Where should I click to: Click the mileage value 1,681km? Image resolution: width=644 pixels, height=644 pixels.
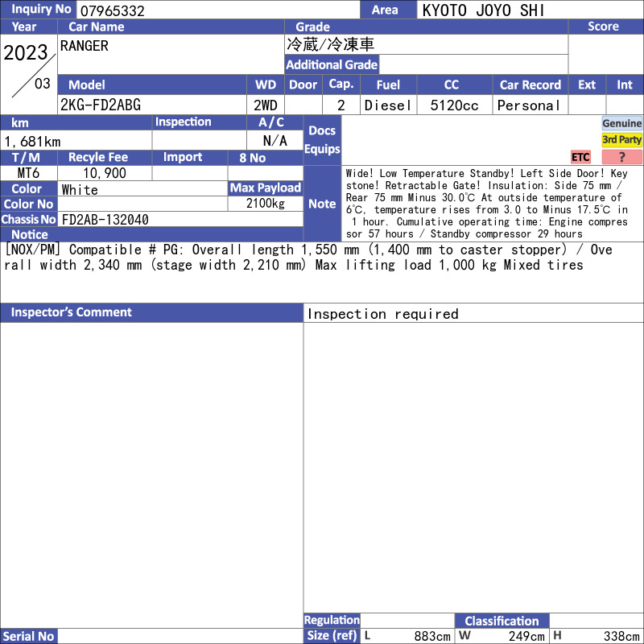click(x=33, y=142)
